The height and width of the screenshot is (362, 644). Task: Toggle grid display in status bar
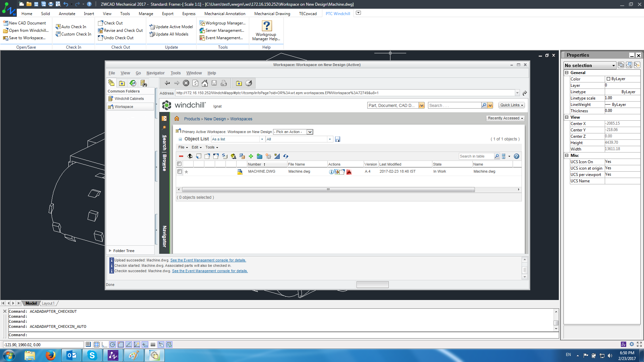(x=97, y=344)
